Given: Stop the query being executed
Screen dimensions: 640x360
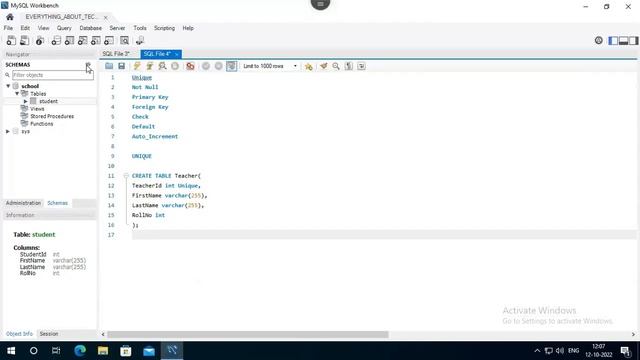Looking at the screenshot, I should click(175, 66).
